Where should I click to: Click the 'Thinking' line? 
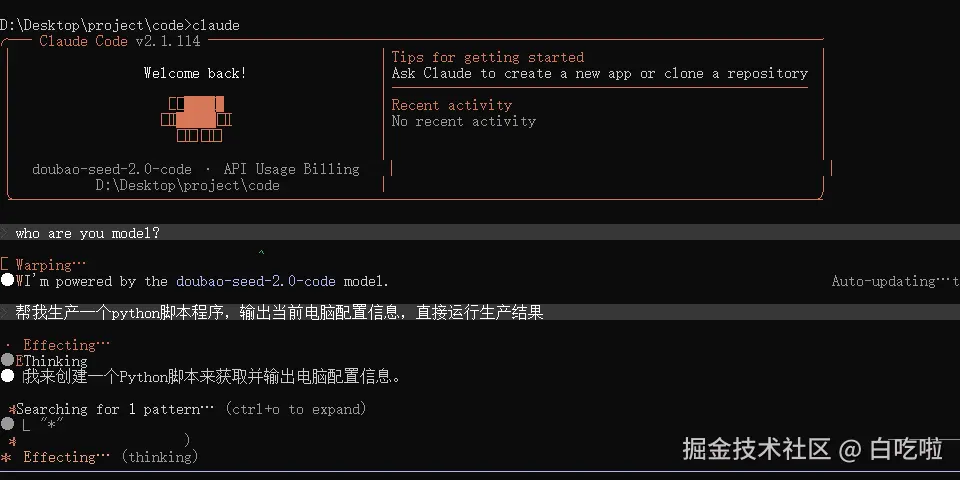tap(55, 361)
